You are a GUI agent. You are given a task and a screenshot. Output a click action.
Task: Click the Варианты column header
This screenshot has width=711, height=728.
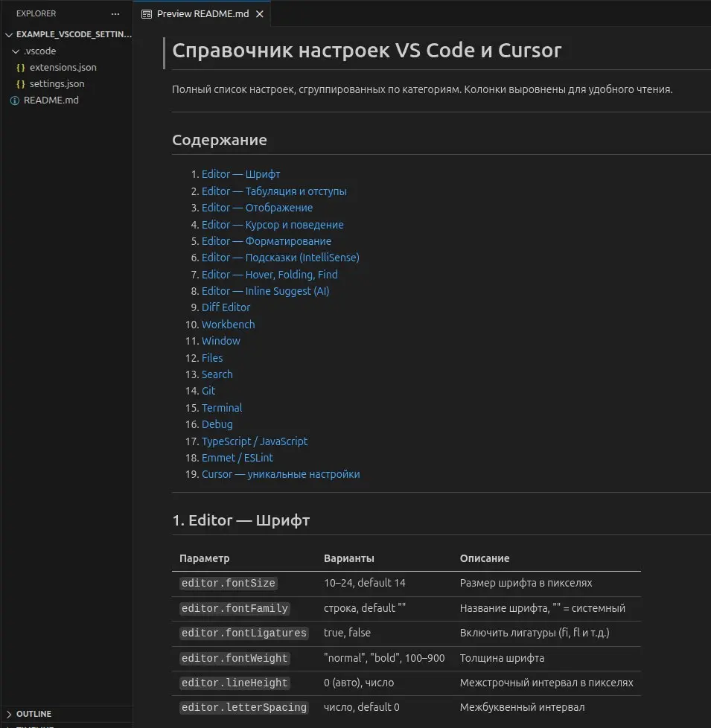point(348,558)
